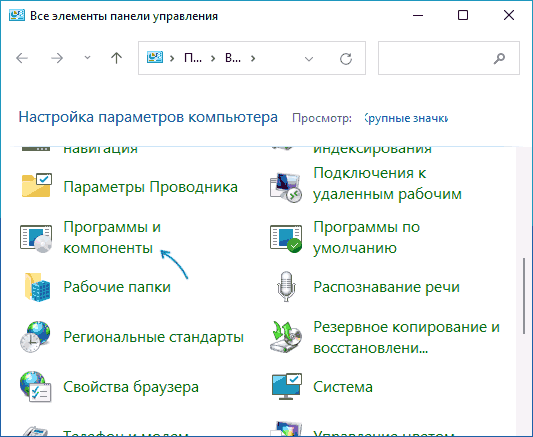Click the Региональные стандарты globe-and-clock icon
Viewport: 533px width, 437px height.
point(35,336)
